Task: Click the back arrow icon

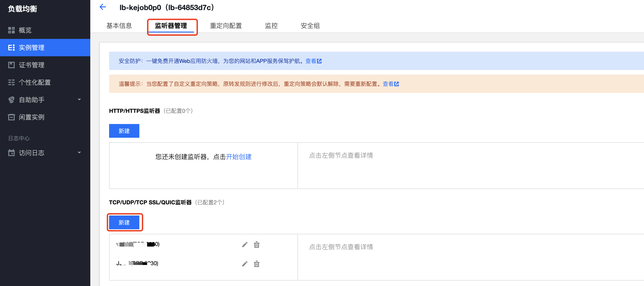Action: pyautogui.click(x=103, y=7)
